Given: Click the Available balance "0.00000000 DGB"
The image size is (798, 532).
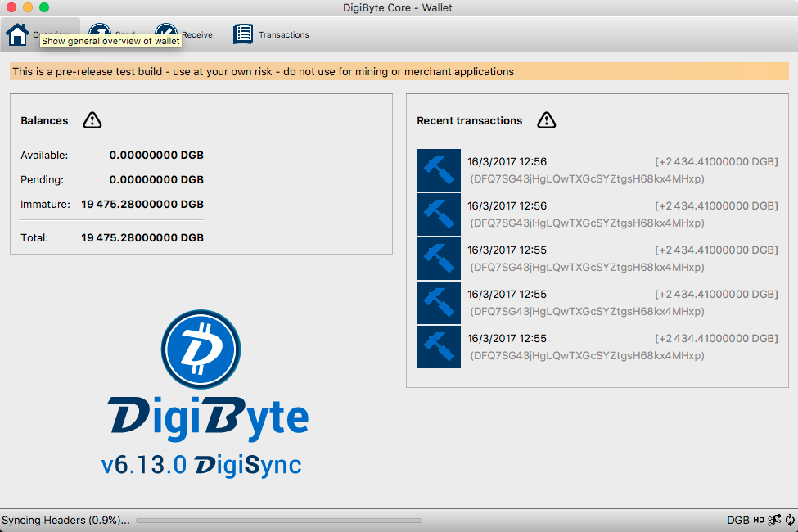Looking at the screenshot, I should (x=156, y=155).
